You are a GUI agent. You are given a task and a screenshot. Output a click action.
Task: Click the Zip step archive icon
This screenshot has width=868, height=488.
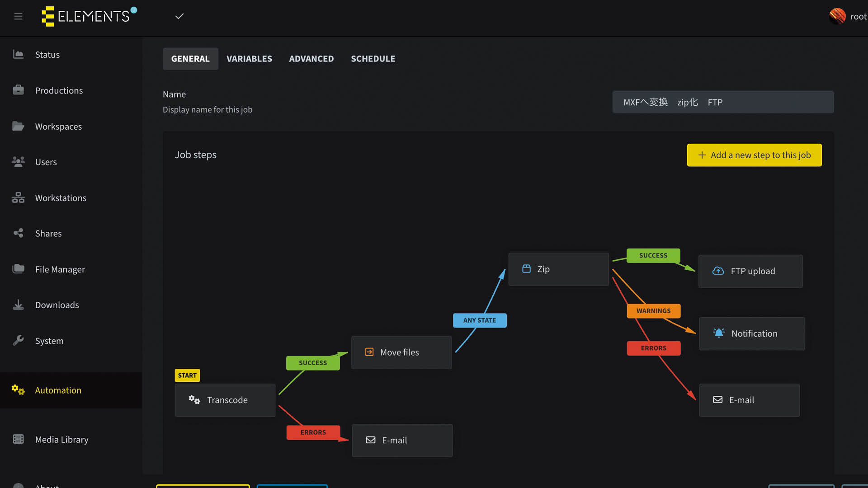coord(526,269)
